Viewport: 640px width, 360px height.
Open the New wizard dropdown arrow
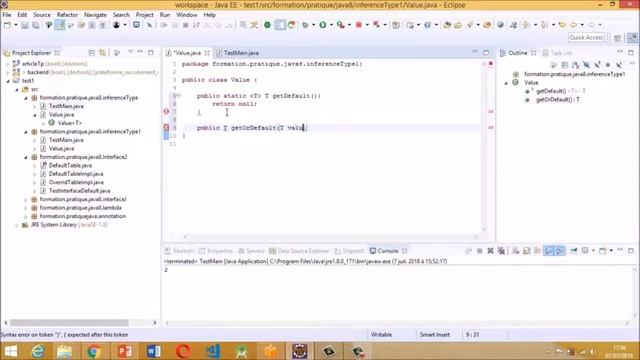point(16,25)
